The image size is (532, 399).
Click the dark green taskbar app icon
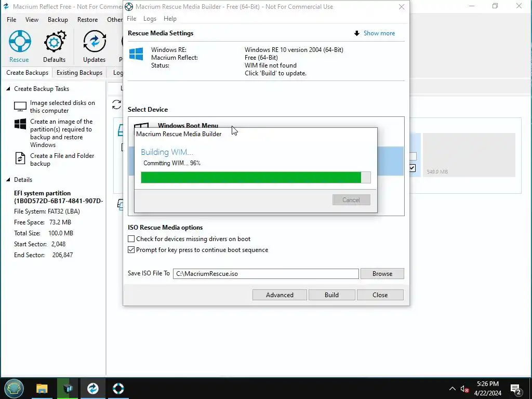pyautogui.click(x=68, y=388)
